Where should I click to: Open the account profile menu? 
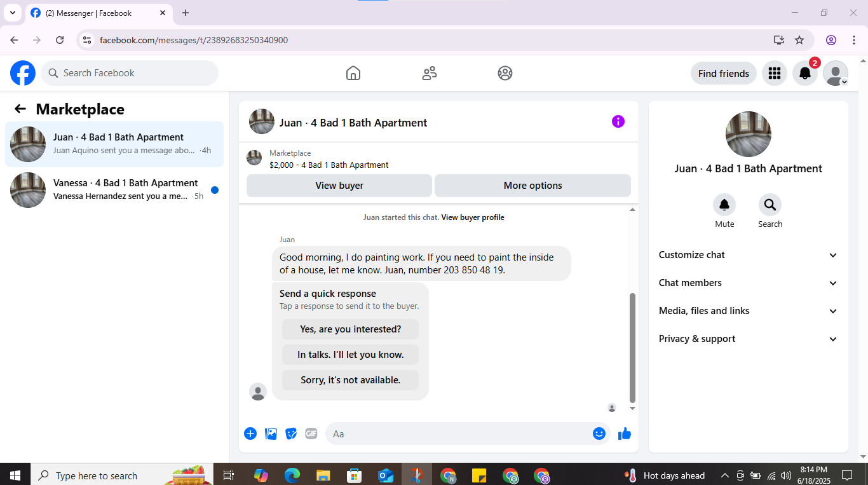tap(836, 73)
